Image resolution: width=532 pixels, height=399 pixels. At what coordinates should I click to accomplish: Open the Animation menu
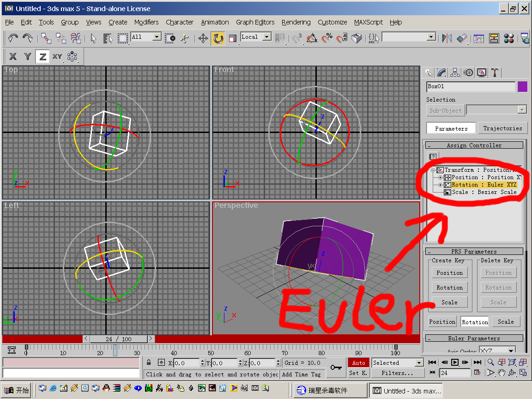[x=215, y=22]
